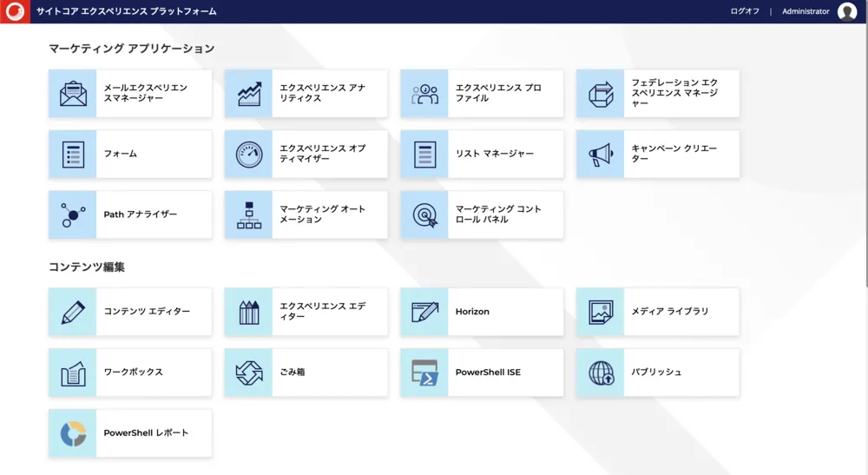
Task: Launch Path アナライザー tile label
Action: click(141, 214)
